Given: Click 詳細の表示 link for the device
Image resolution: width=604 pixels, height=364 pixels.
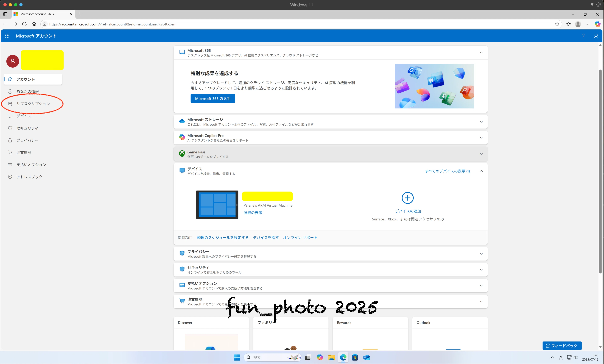Looking at the screenshot, I should [x=253, y=213].
